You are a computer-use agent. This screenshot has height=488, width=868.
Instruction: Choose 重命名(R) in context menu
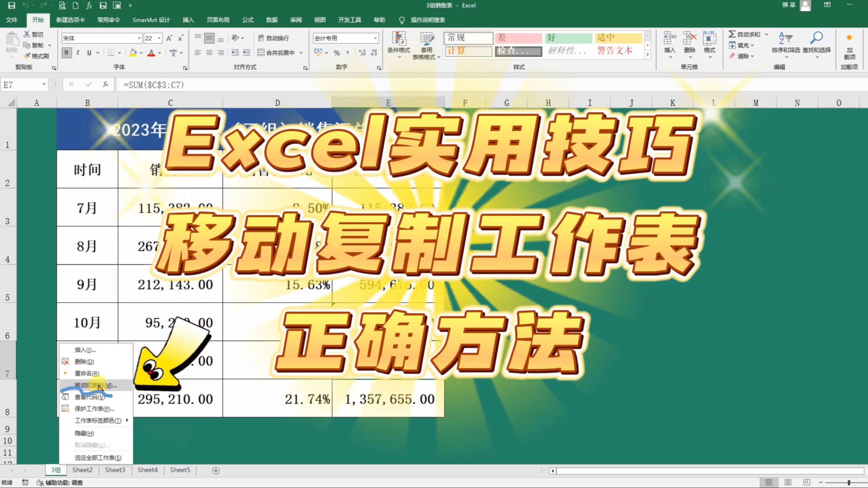[96, 373]
